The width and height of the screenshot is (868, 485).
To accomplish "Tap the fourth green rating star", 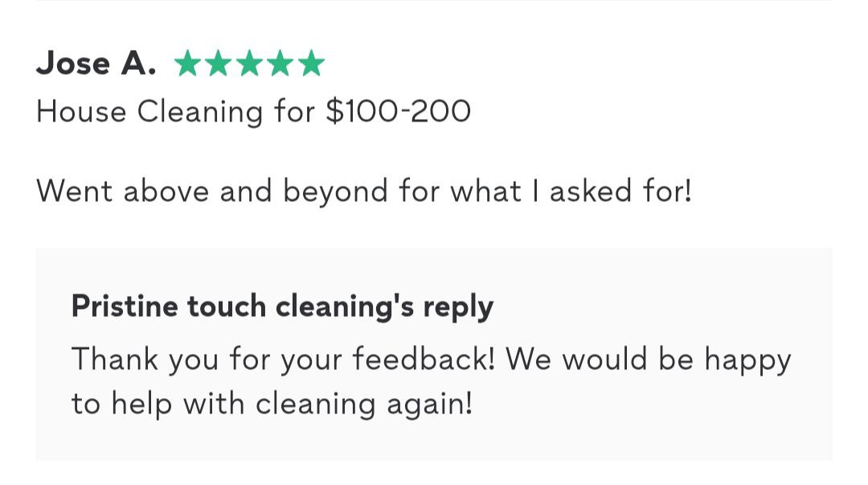I will click(280, 64).
